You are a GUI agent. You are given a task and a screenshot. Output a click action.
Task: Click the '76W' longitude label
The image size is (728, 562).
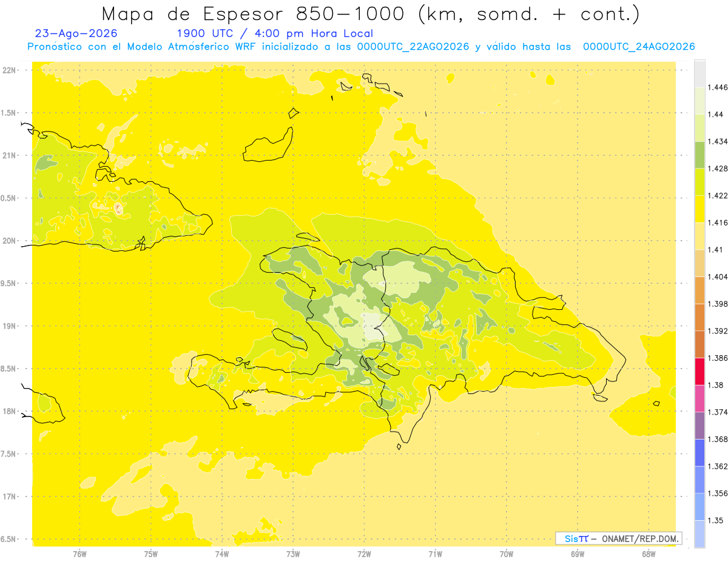point(79,554)
